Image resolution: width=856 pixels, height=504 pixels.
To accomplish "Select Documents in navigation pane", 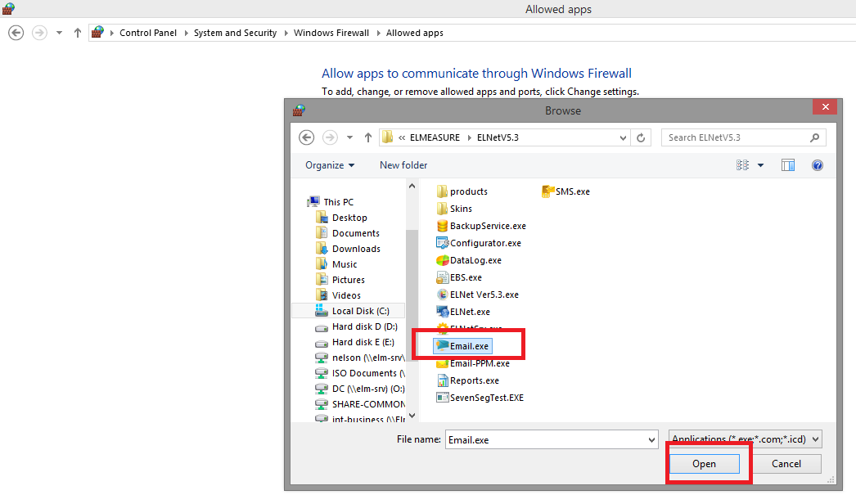I will tap(355, 233).
